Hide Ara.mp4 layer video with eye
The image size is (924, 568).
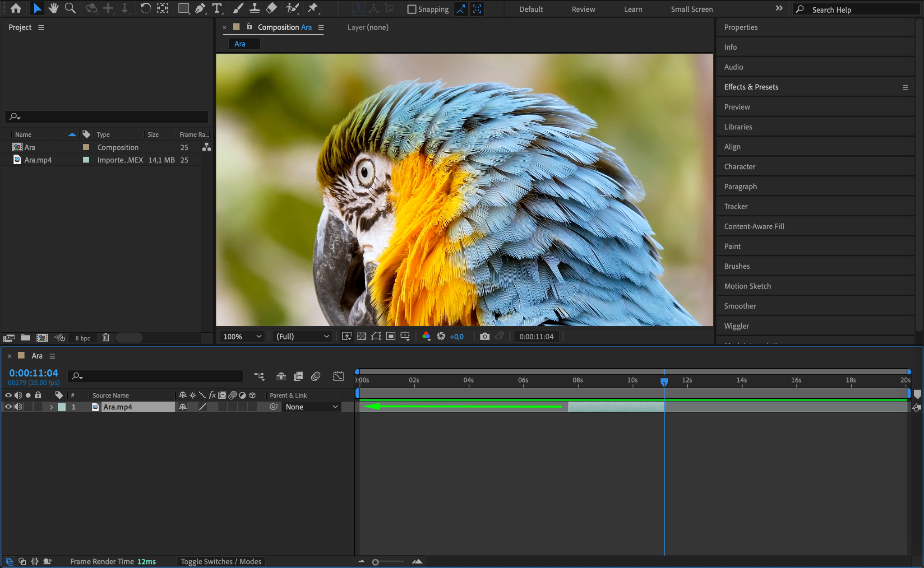(8, 407)
